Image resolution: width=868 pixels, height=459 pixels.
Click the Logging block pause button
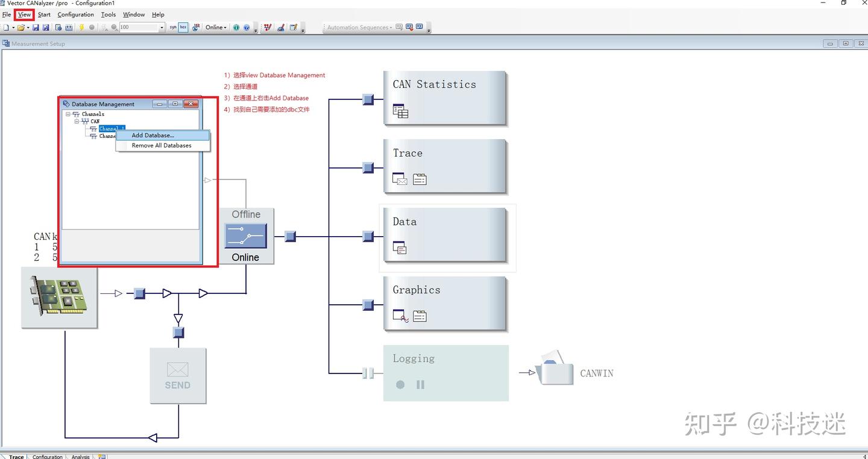tap(420, 384)
